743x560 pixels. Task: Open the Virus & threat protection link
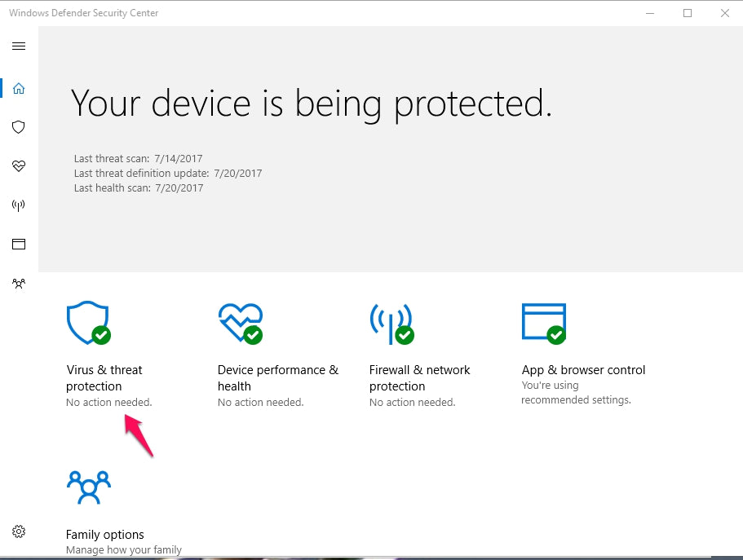(104, 378)
